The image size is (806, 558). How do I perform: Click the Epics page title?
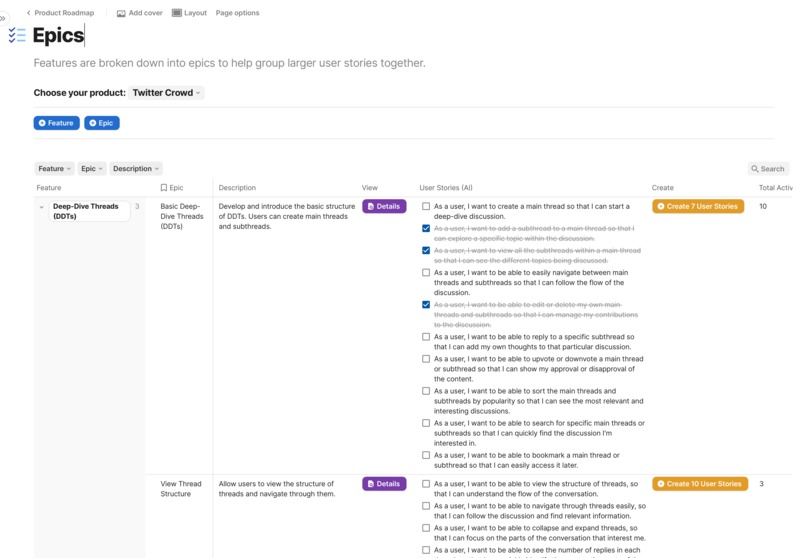pyautogui.click(x=58, y=35)
